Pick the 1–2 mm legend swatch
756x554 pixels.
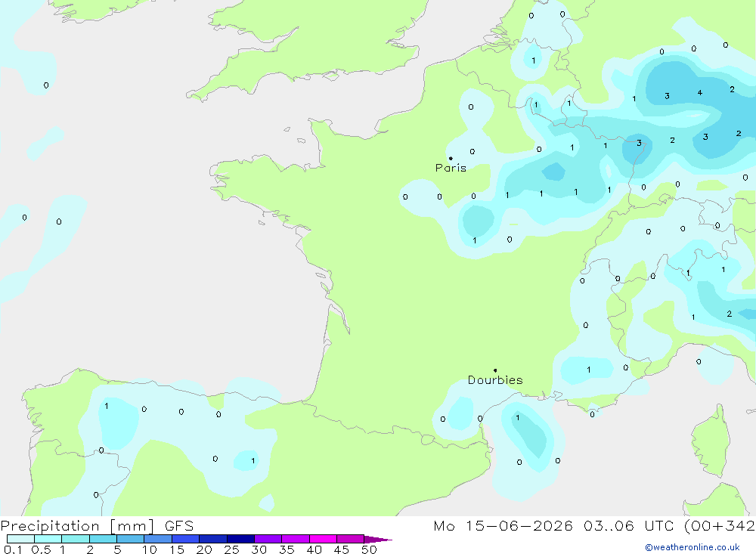76,539
